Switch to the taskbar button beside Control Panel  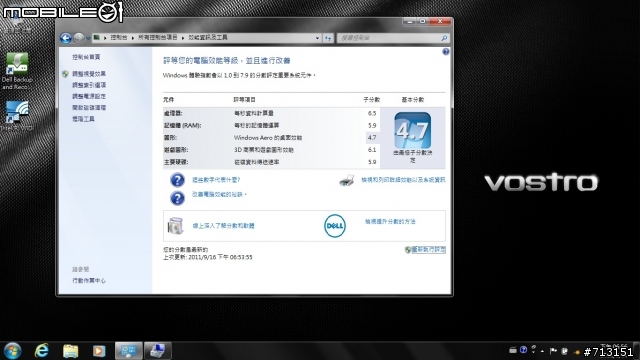158,351
